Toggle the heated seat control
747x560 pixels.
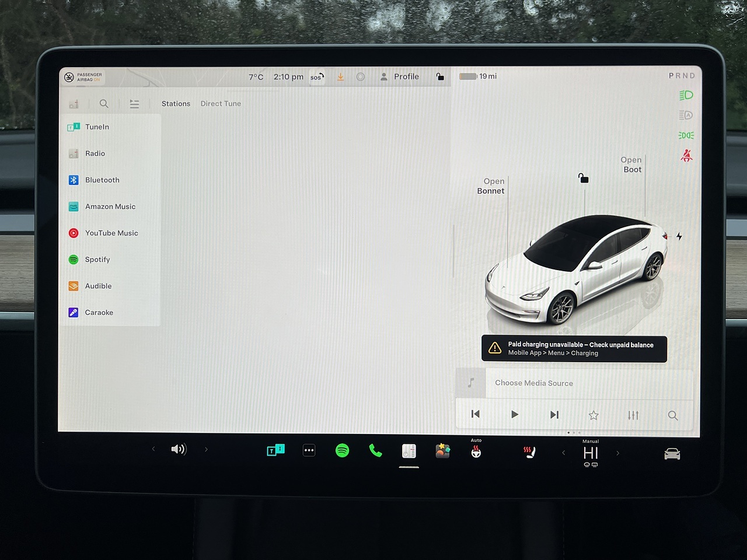pos(529,452)
